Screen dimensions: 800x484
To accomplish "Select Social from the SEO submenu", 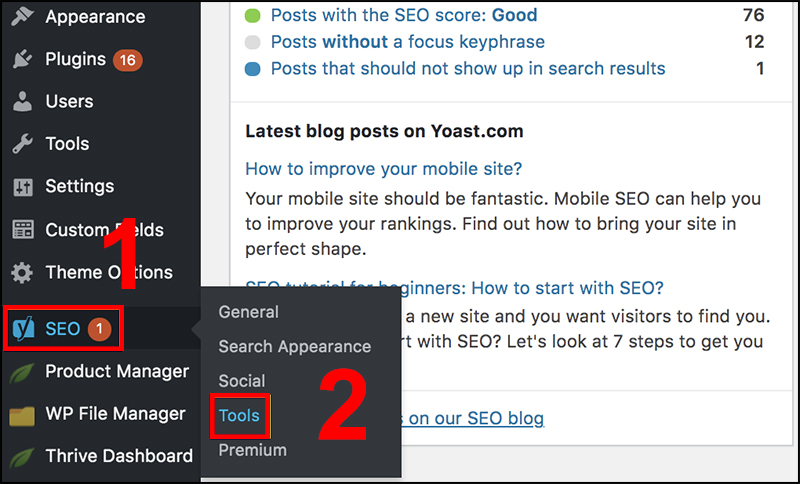I will pyautogui.click(x=242, y=381).
